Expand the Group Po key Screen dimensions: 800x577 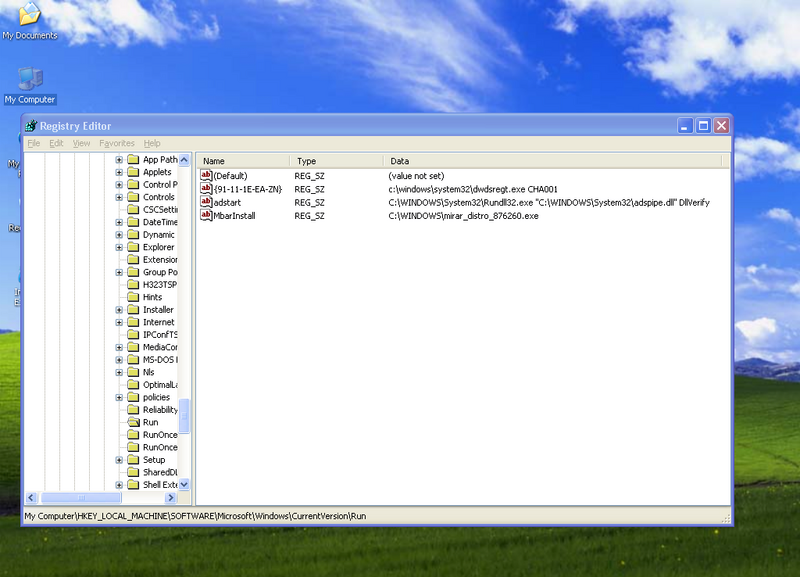119,272
